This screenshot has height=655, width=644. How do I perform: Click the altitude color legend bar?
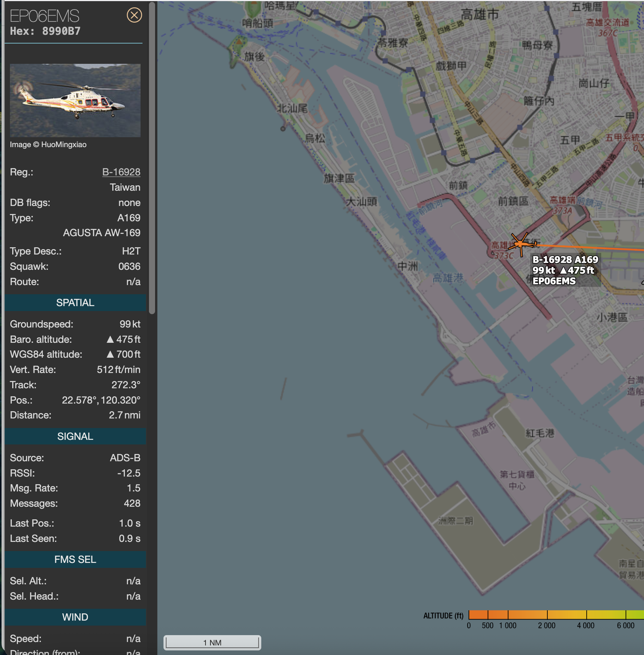(x=556, y=614)
